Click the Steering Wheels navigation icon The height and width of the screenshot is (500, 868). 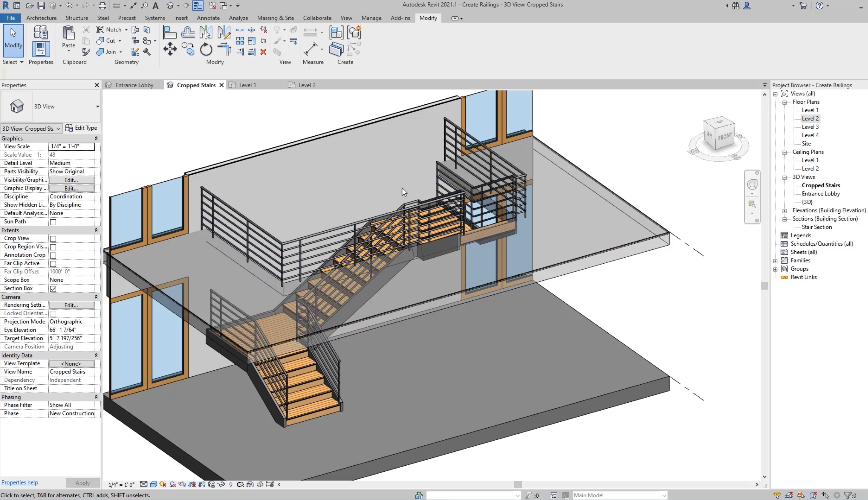(752, 185)
